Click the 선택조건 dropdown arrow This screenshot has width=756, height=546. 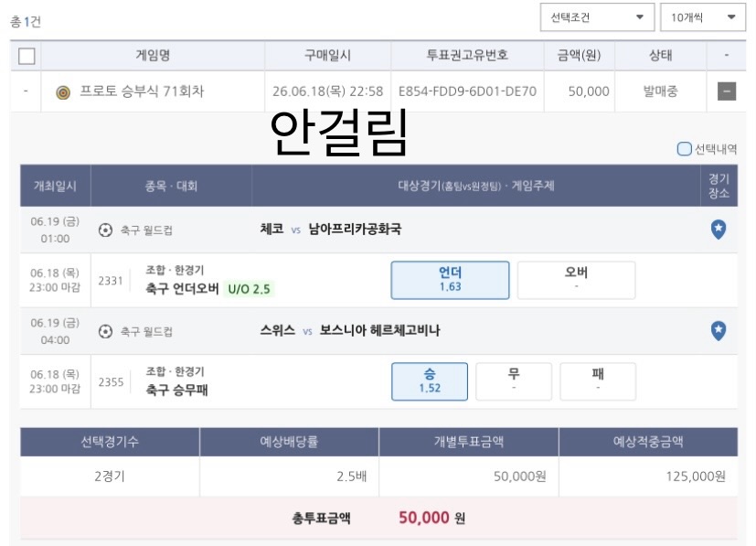[x=640, y=17]
